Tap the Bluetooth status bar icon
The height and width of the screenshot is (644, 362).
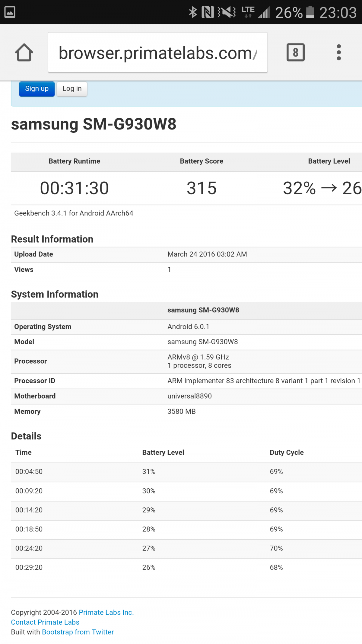click(193, 12)
